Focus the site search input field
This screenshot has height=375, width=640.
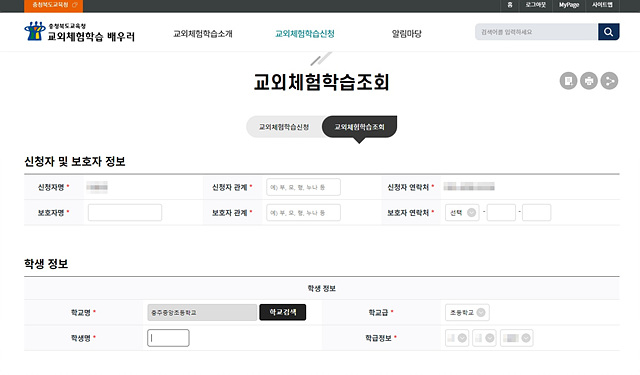[536, 32]
